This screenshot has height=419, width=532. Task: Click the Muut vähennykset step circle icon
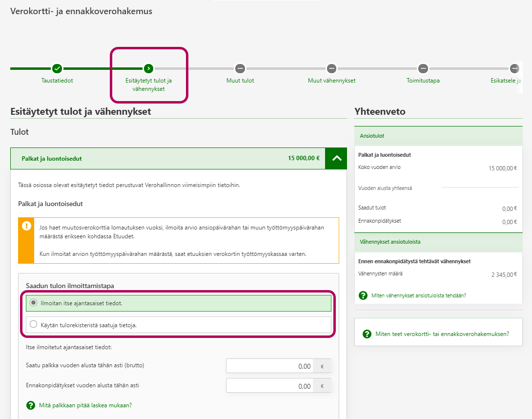[331, 68]
